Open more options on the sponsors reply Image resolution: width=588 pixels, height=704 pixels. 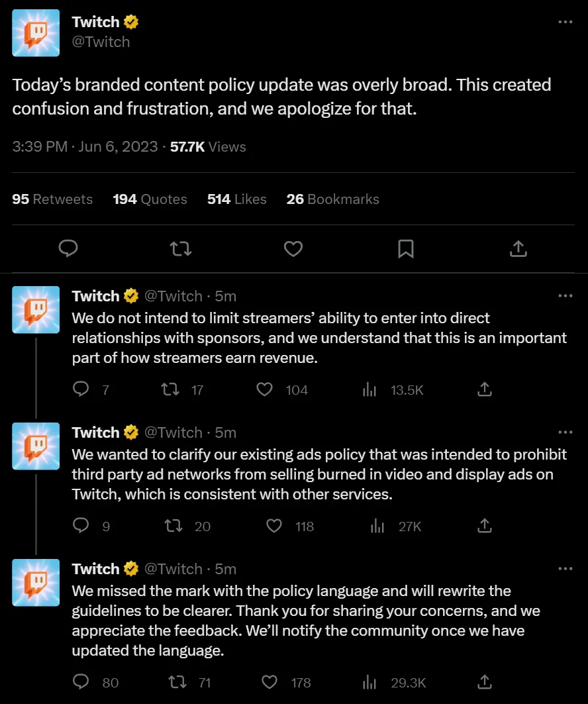click(565, 295)
